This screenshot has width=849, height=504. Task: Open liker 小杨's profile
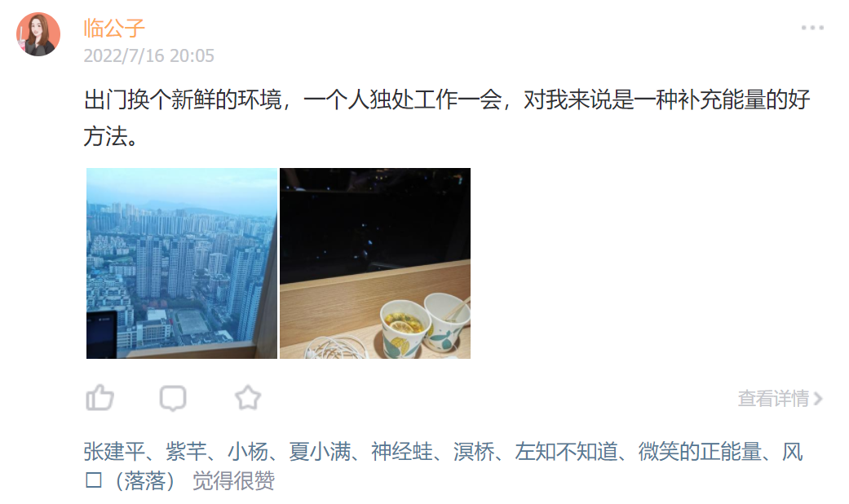[x=248, y=452]
